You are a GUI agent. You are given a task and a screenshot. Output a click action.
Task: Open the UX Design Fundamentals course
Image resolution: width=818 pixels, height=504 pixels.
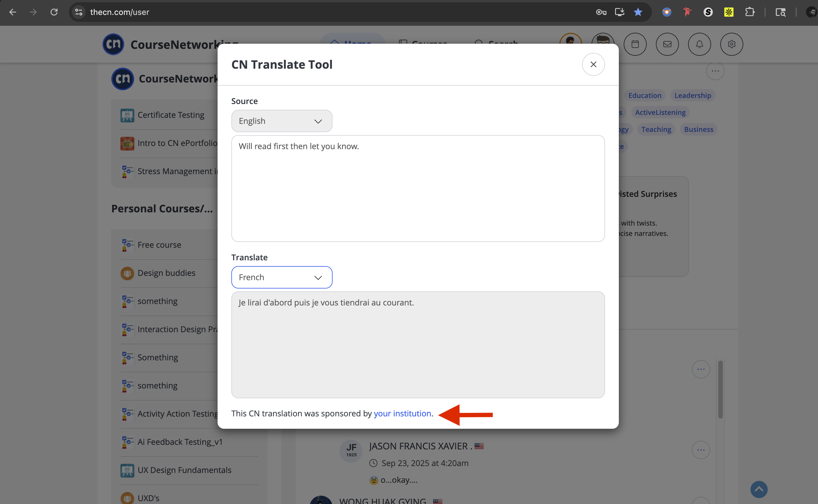pyautogui.click(x=184, y=470)
